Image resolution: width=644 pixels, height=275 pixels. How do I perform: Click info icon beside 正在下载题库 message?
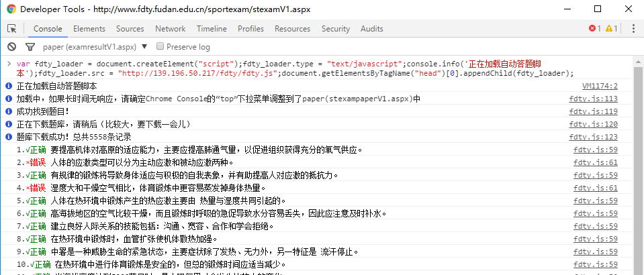tap(9, 124)
